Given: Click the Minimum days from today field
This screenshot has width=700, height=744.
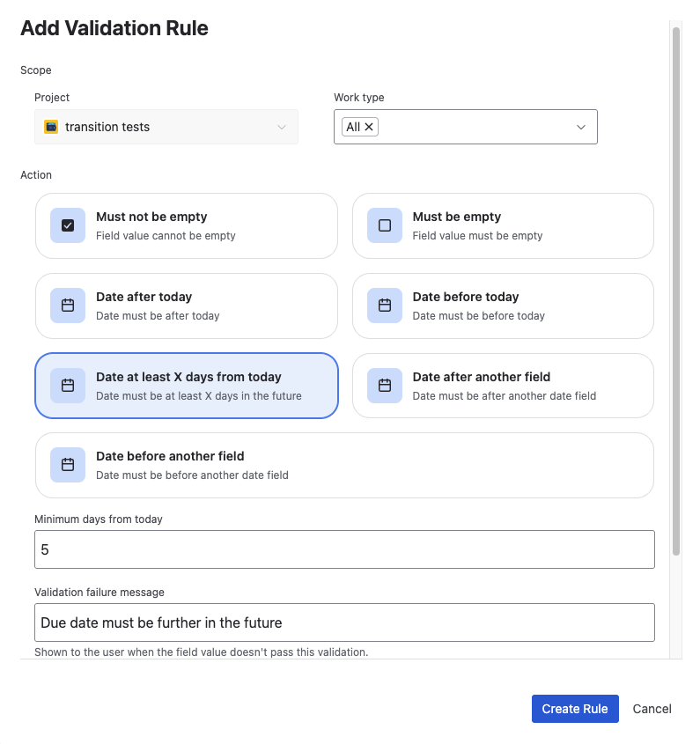Looking at the screenshot, I should click(x=343, y=549).
